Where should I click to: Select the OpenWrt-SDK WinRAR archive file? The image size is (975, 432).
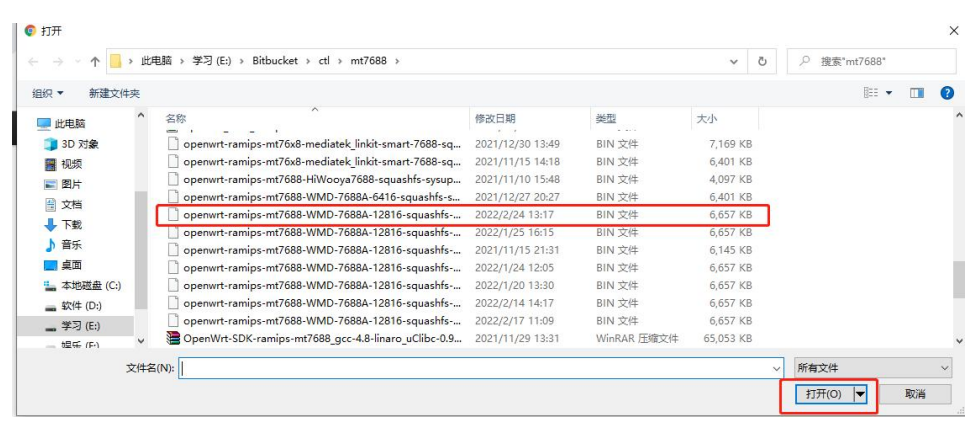tap(322, 339)
